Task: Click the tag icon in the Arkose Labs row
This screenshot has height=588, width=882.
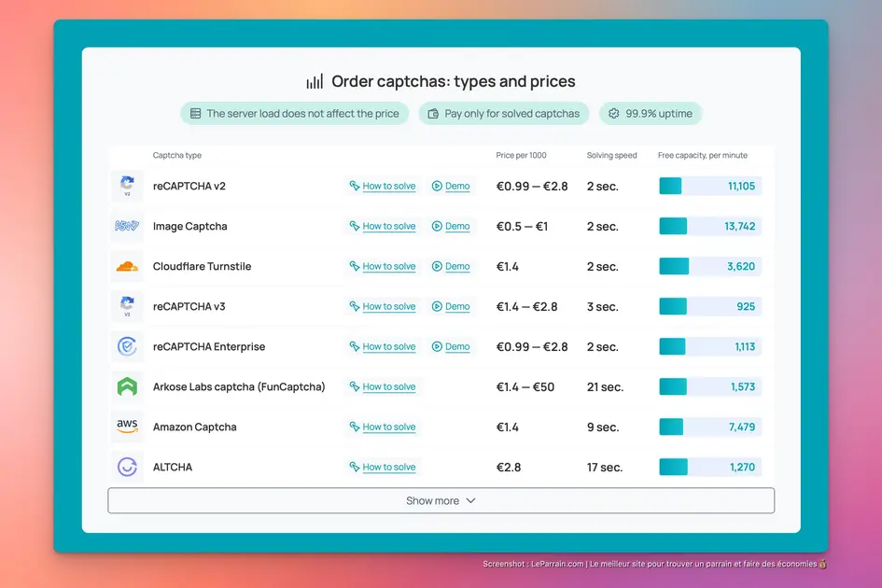Action: [355, 386]
